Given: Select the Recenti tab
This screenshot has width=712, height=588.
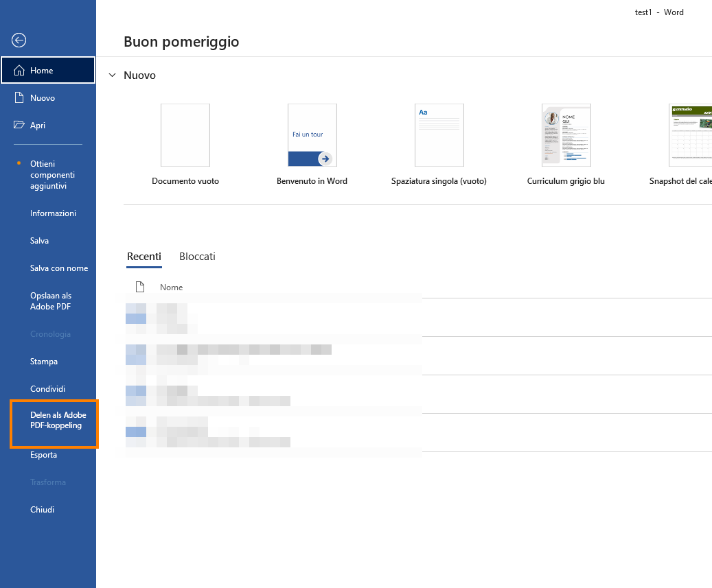Looking at the screenshot, I should [x=144, y=256].
